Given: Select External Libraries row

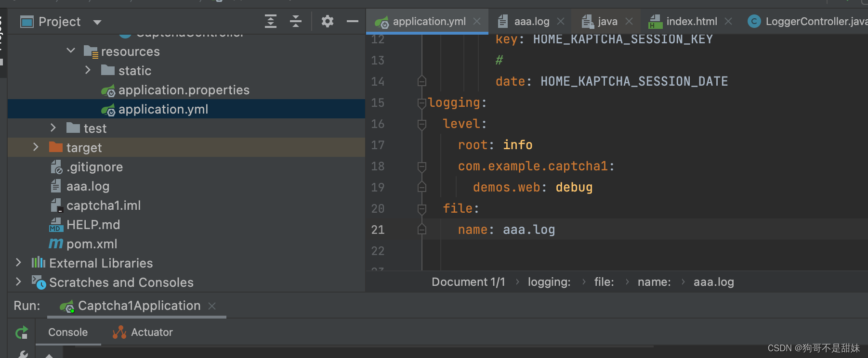Looking at the screenshot, I should (186, 263).
